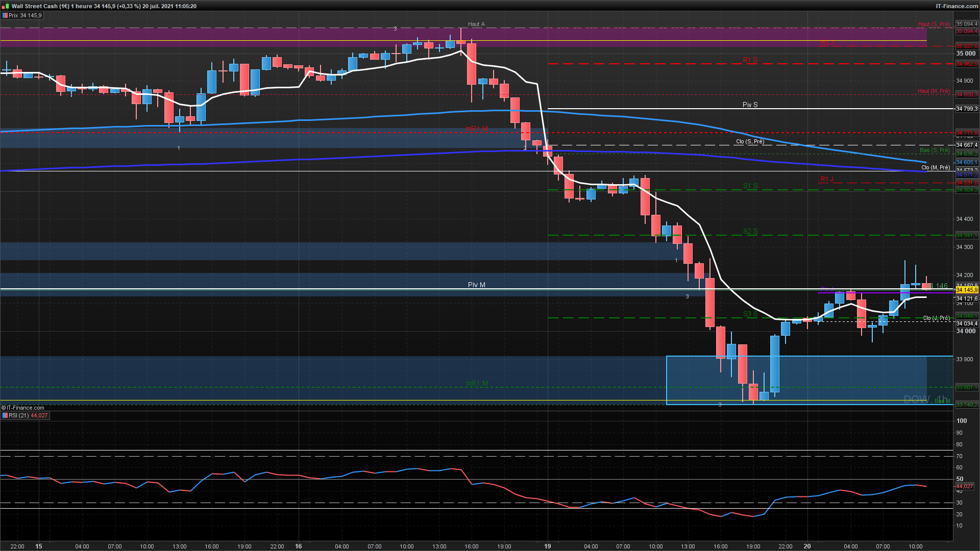Click the RSI (21) indicator color icon
Image resolution: width=980 pixels, height=551 pixels.
point(5,416)
